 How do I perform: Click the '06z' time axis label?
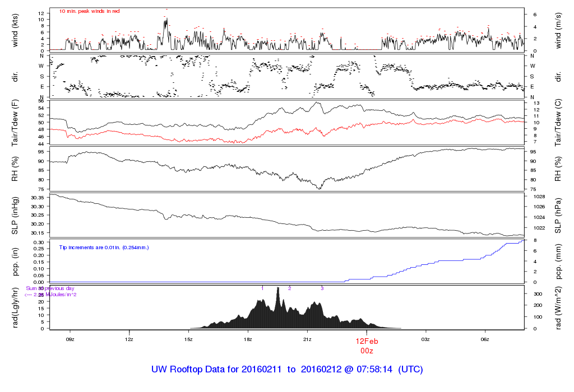[485, 339]
